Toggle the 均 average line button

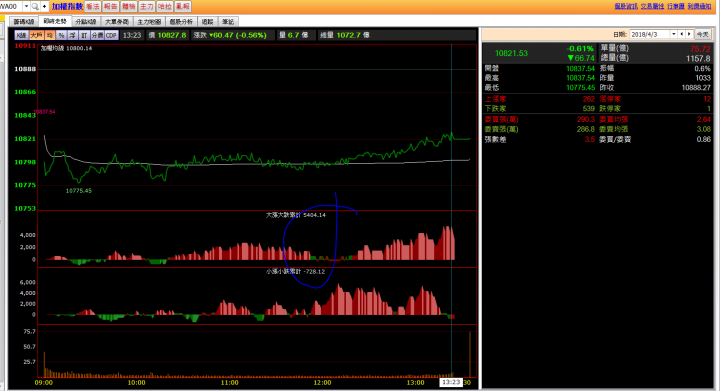coord(50,35)
